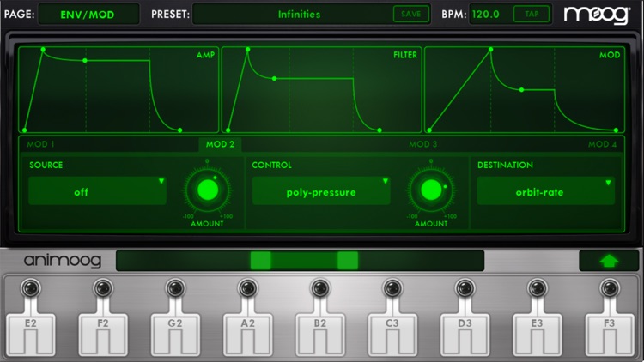
Task: Select the AMP envelope sustain point
Action: 85,60
